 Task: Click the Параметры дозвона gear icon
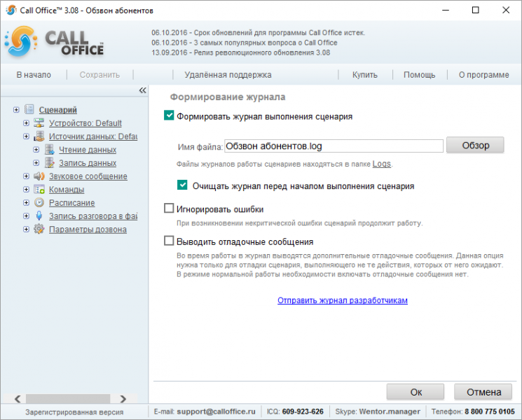click(x=39, y=229)
